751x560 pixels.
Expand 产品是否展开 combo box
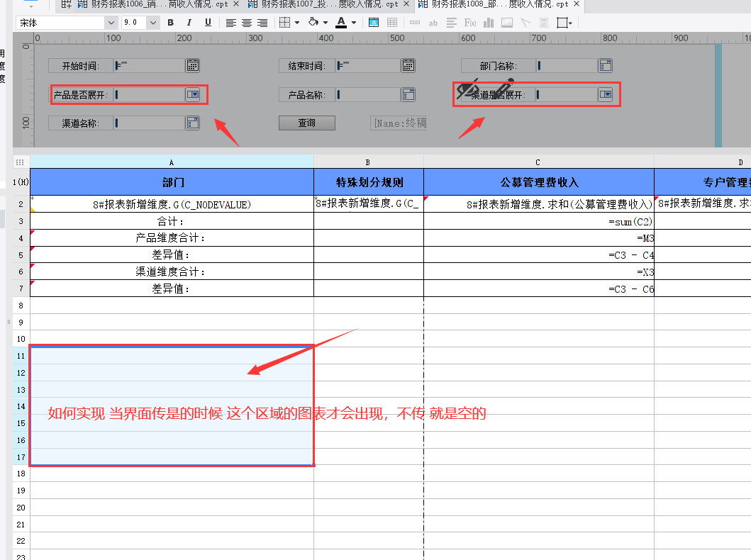[x=193, y=95]
